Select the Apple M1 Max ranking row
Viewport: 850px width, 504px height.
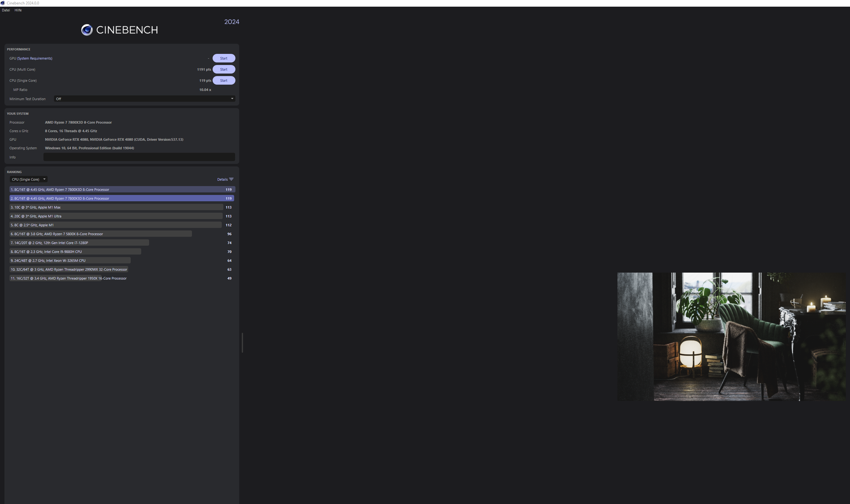116,207
